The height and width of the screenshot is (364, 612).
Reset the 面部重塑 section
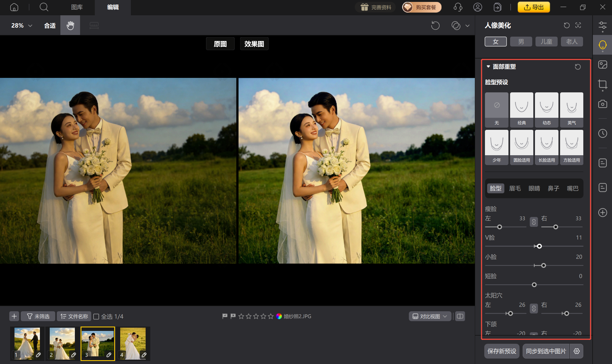578,67
